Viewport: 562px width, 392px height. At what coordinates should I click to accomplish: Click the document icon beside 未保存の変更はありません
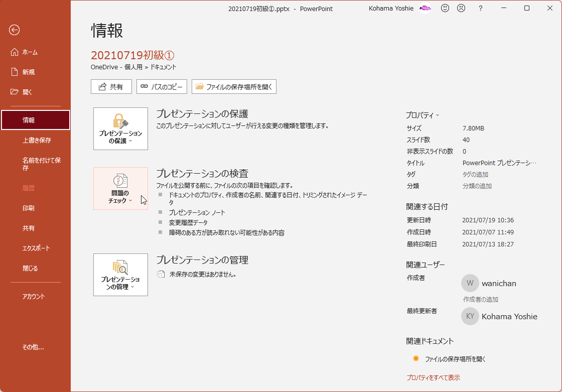click(161, 275)
